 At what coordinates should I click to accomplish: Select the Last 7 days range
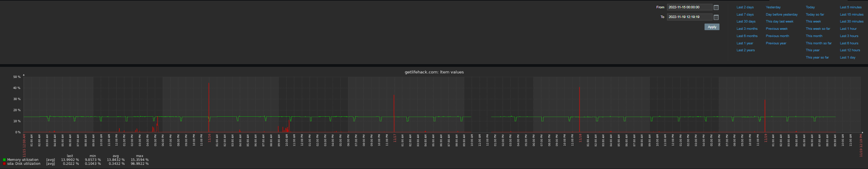click(x=745, y=15)
